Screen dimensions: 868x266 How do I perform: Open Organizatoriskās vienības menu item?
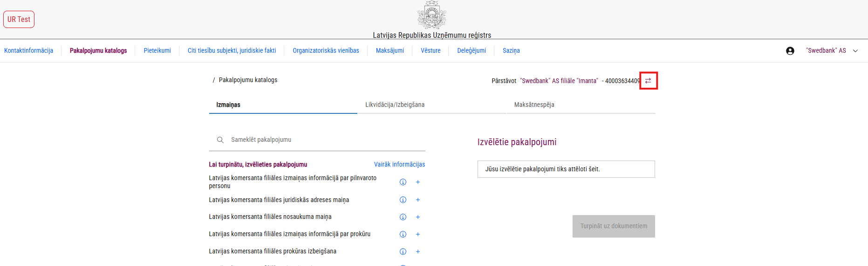[326, 50]
